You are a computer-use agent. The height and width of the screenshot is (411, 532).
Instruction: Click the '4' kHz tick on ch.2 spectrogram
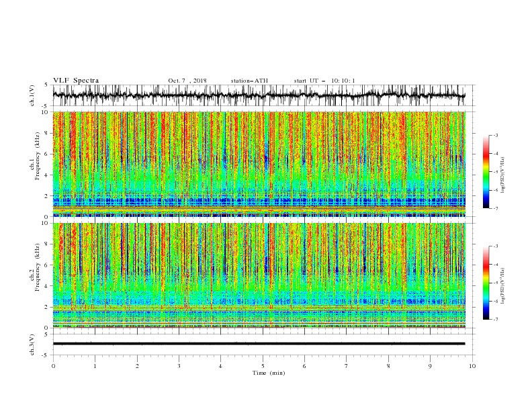click(x=47, y=286)
